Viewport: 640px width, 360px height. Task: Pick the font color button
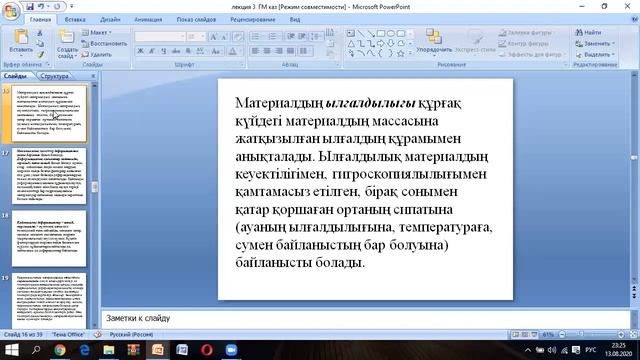tap(232, 51)
